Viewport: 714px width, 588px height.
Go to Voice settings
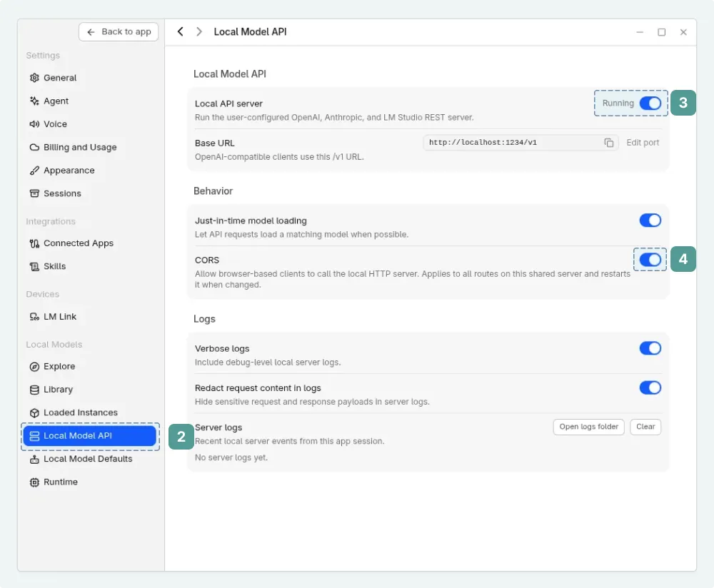click(90, 123)
